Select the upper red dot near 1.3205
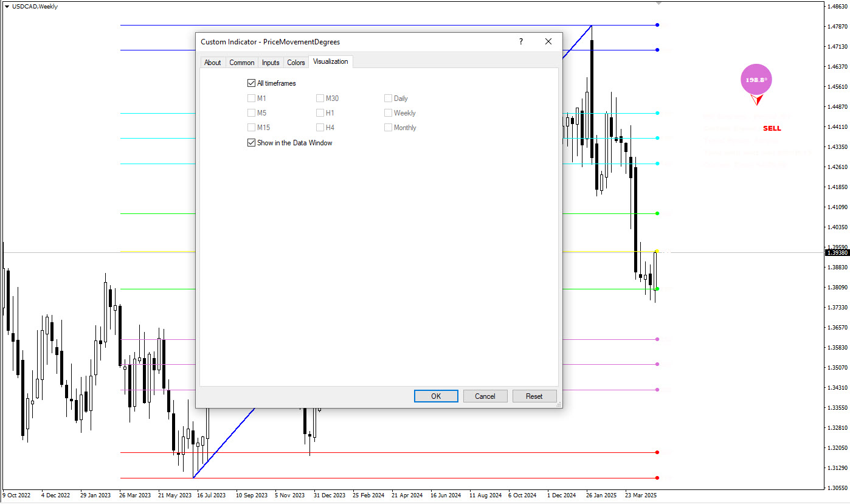Viewport: 850px width, 504px height. [657, 452]
